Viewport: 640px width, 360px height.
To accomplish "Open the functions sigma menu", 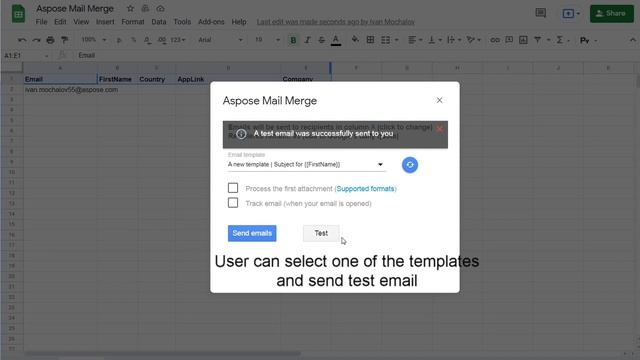I will click(560, 40).
